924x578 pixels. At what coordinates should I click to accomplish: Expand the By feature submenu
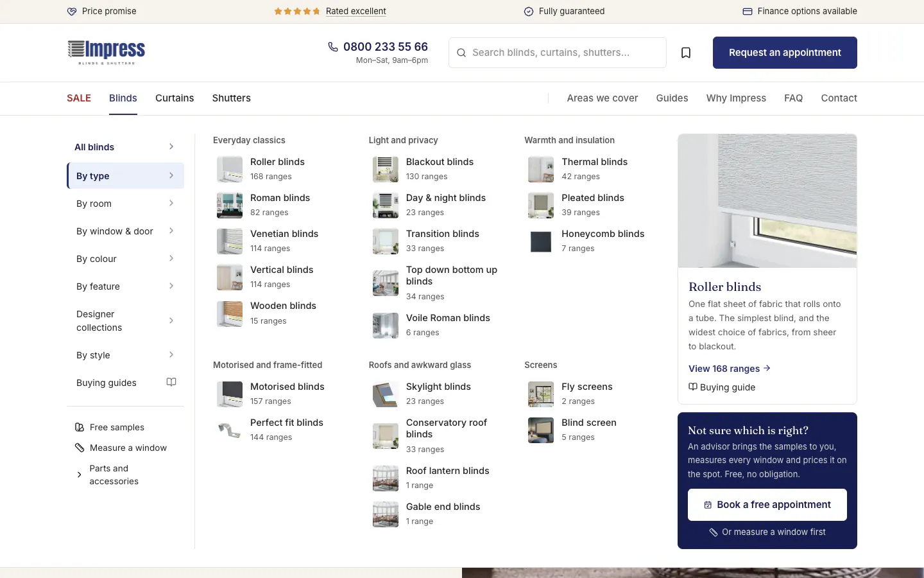coord(126,286)
